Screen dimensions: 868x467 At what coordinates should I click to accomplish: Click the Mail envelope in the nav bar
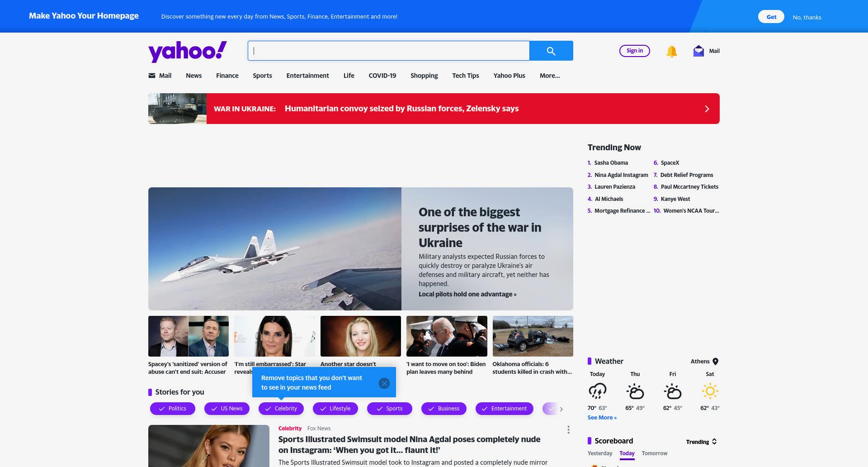152,76
